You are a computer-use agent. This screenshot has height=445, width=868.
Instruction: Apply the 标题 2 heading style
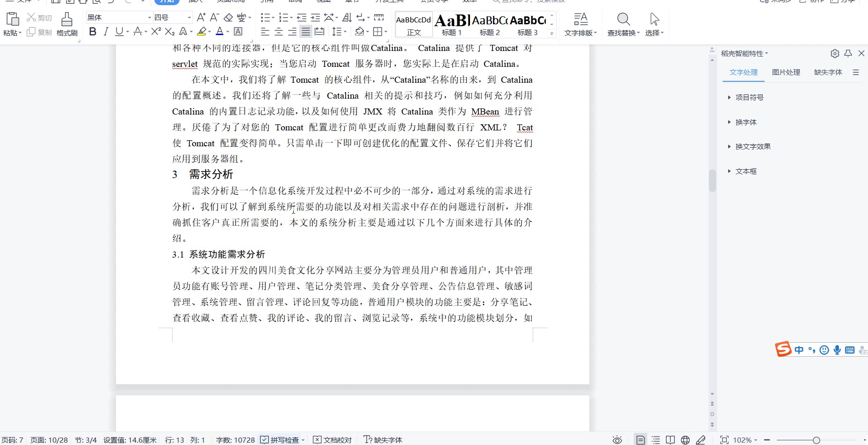(x=490, y=24)
